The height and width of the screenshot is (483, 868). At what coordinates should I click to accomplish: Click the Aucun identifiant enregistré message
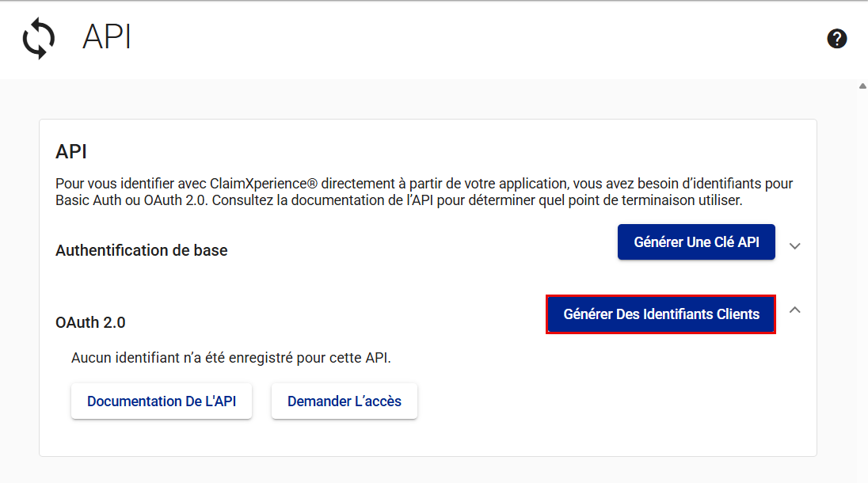click(231, 358)
